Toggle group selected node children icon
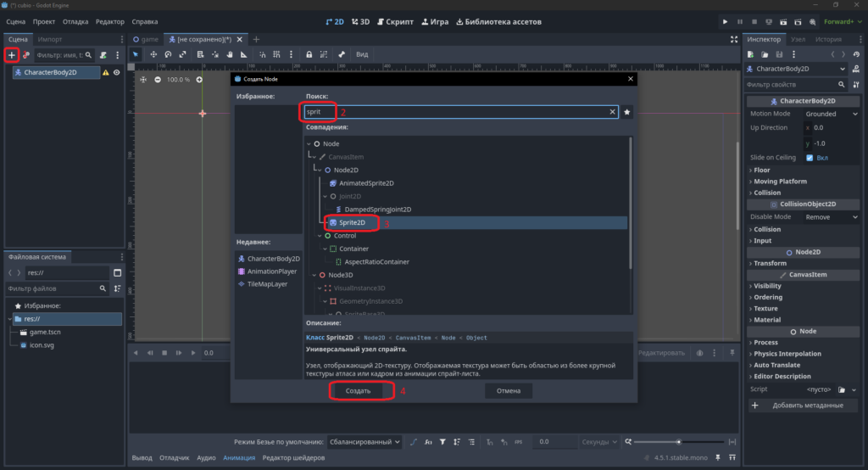Screen dimensions: 868x470 [324, 54]
